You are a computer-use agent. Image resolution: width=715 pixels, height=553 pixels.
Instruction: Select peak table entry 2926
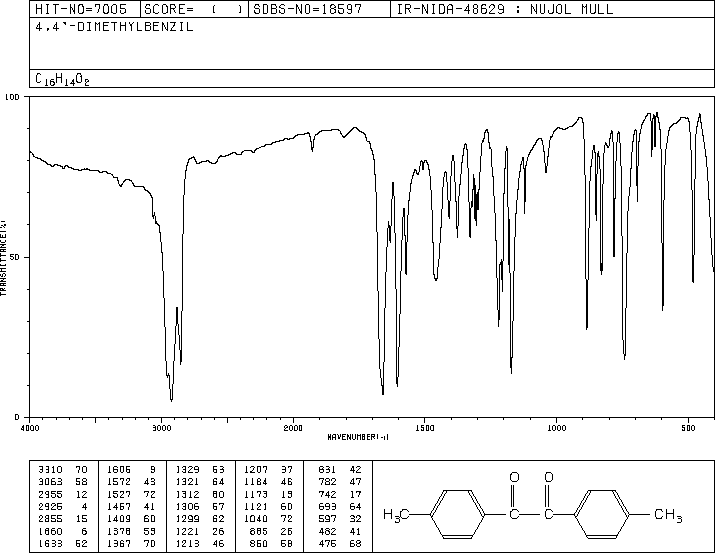[51, 506]
